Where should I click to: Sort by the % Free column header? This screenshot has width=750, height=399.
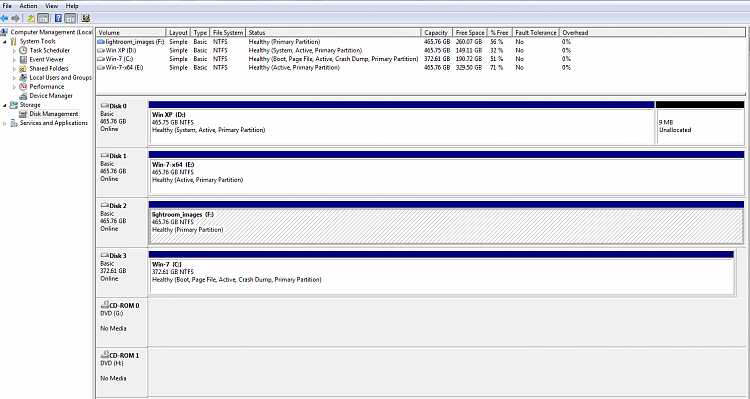pyautogui.click(x=499, y=33)
